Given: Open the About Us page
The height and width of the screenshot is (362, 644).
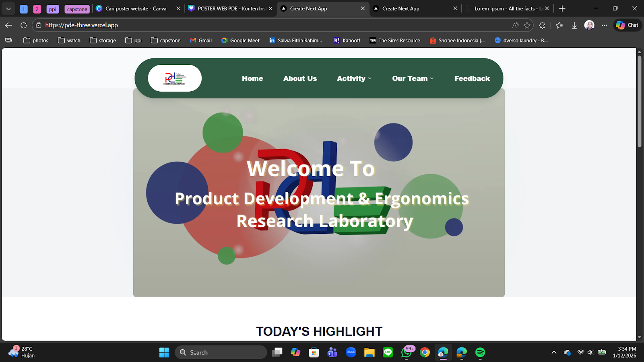Looking at the screenshot, I should point(300,78).
